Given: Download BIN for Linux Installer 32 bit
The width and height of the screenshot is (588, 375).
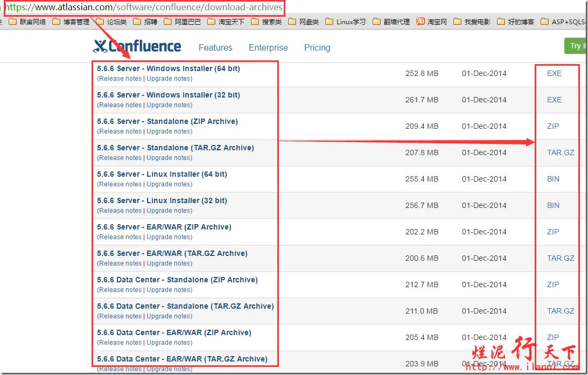Looking at the screenshot, I should coord(553,205).
